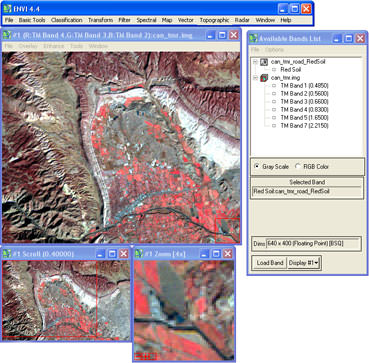Select the Gray Scale radio button

pyautogui.click(x=257, y=166)
